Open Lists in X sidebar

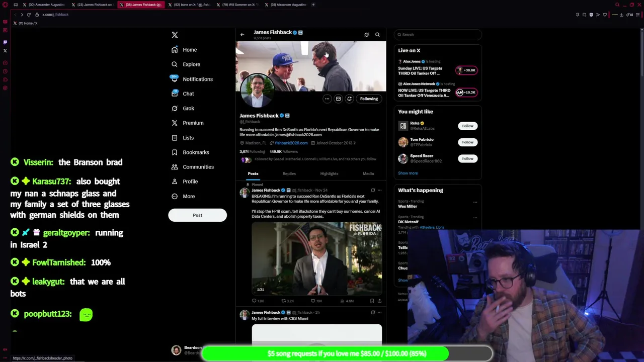click(x=183, y=138)
